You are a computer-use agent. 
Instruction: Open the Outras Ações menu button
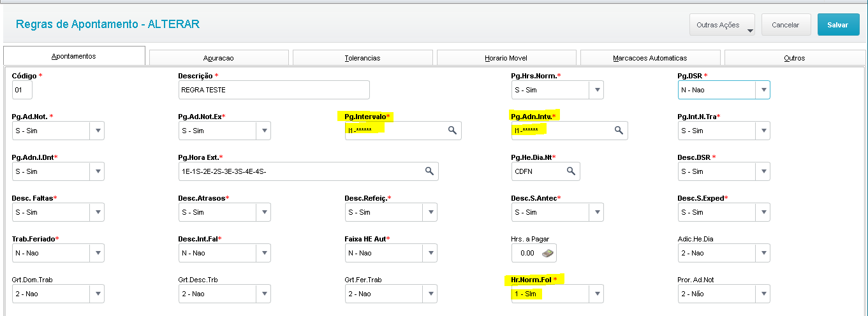point(722,25)
